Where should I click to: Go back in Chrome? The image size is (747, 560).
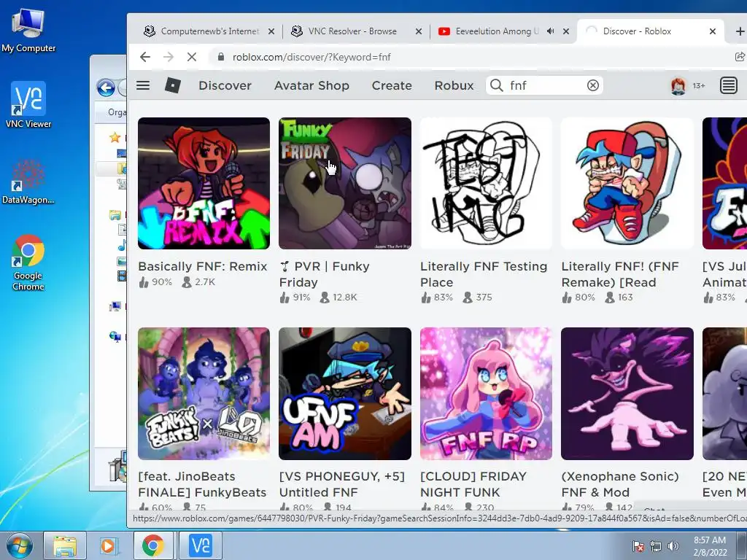[x=145, y=57]
